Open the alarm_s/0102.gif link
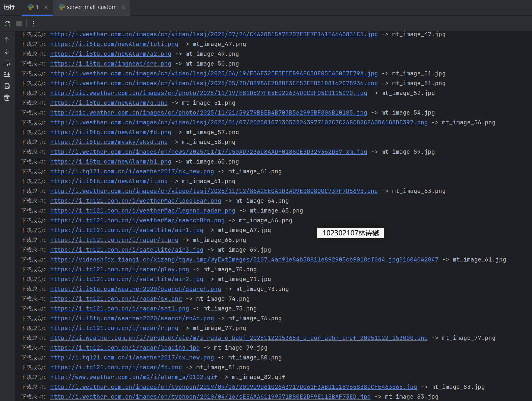The height and width of the screenshot is (401, 532). (x=134, y=377)
